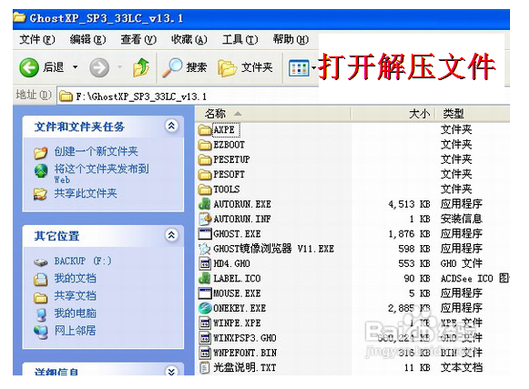This screenshot has width=529, height=389.
Task: Select the MOUSE.EXE file icon
Action: click(x=204, y=293)
